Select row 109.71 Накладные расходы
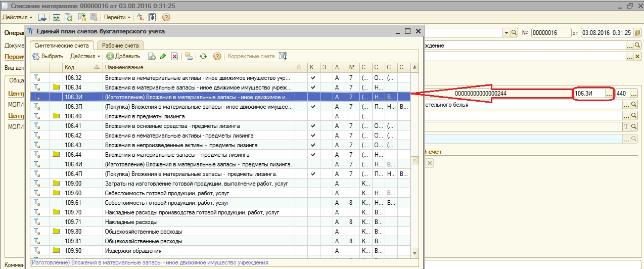 [220, 222]
